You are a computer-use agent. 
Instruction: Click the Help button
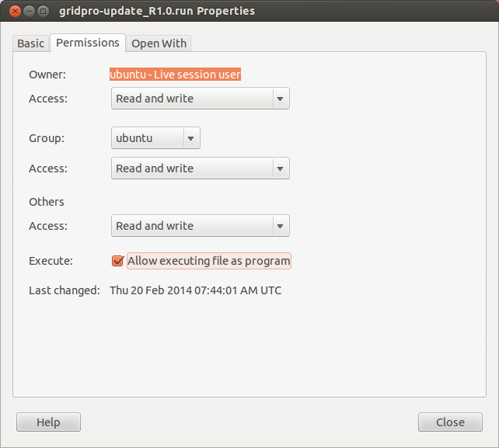point(48,422)
